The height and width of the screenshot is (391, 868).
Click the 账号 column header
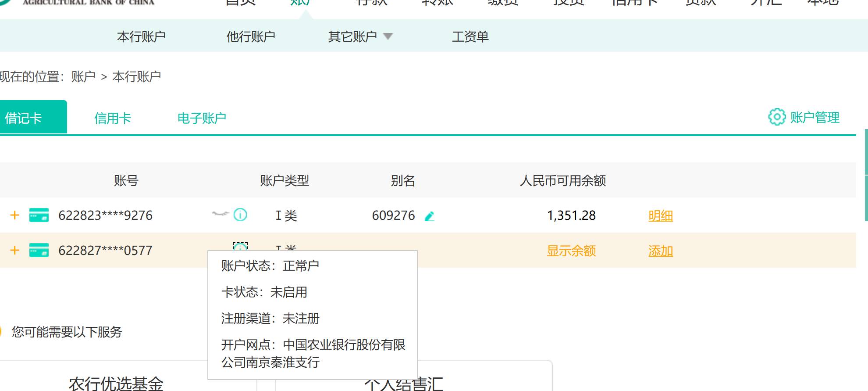[x=126, y=180]
